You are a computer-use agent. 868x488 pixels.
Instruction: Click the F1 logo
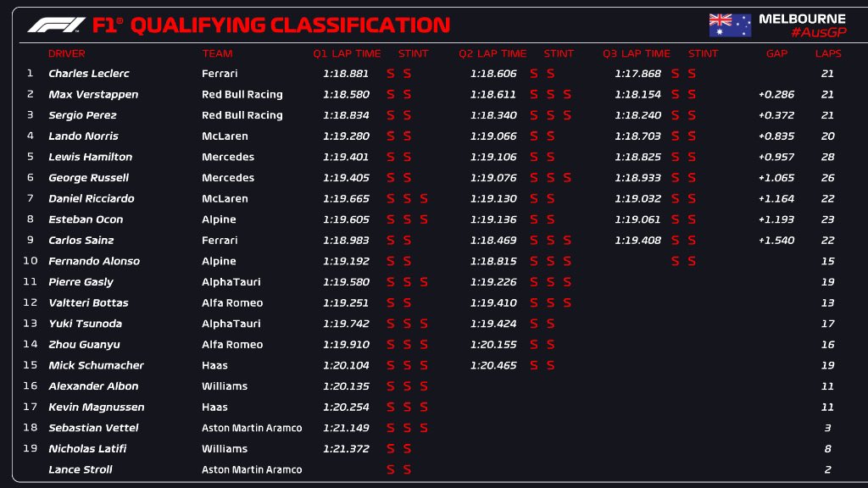tap(56, 25)
